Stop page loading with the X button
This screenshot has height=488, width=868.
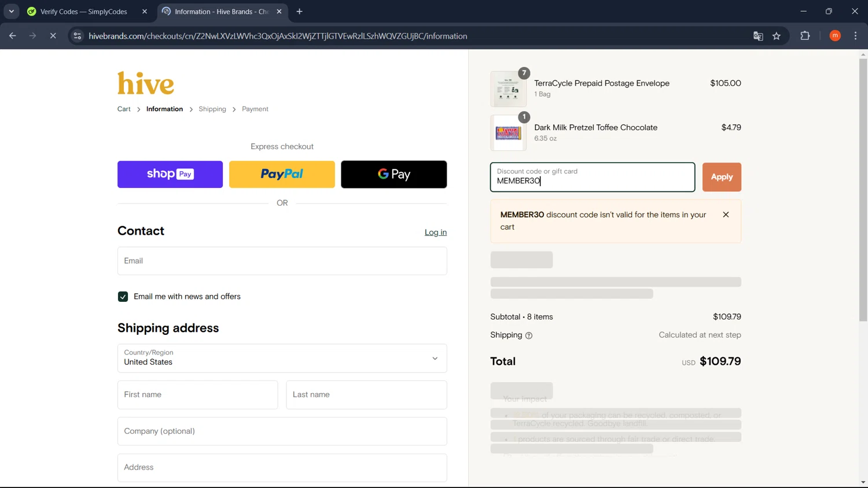tap(53, 36)
